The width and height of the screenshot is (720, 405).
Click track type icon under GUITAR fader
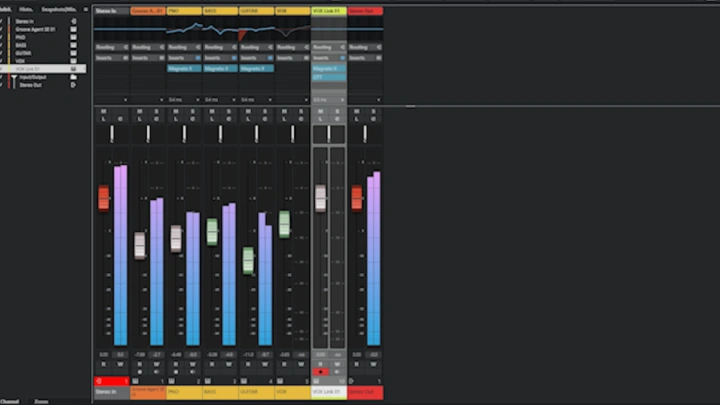pyautogui.click(x=244, y=381)
